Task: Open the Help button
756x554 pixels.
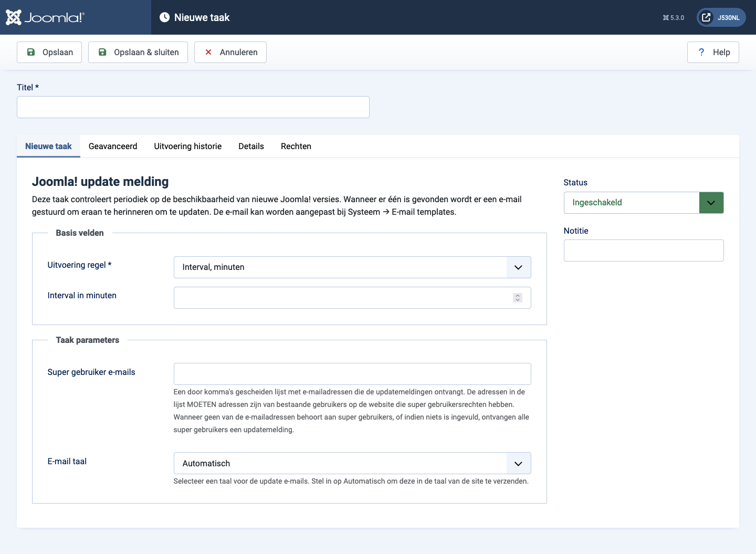Action: click(x=713, y=52)
